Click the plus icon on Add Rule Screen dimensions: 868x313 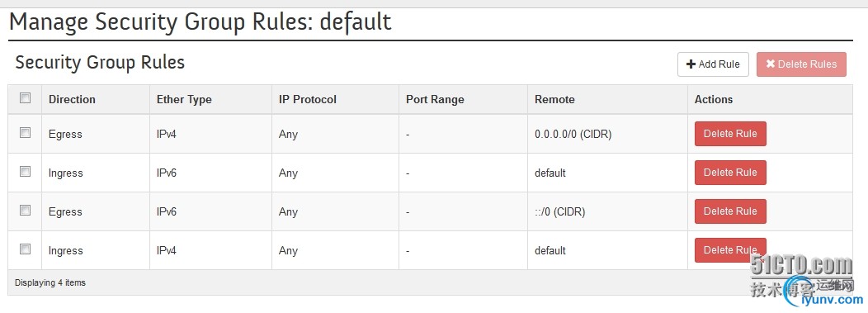point(691,64)
